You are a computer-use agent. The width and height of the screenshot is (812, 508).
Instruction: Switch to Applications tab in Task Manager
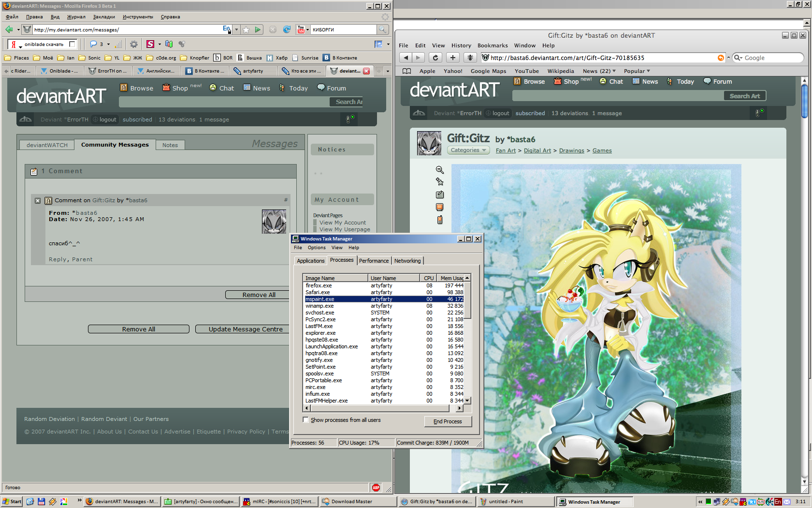310,261
